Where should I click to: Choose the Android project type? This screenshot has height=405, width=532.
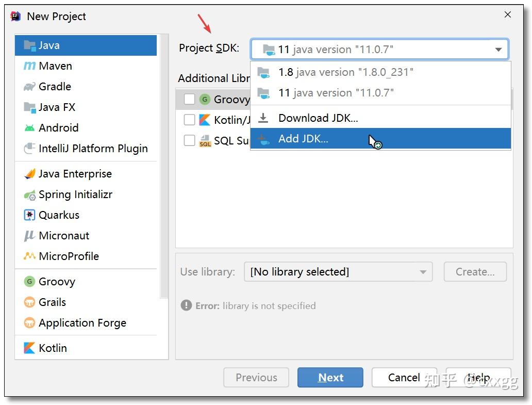point(30,128)
